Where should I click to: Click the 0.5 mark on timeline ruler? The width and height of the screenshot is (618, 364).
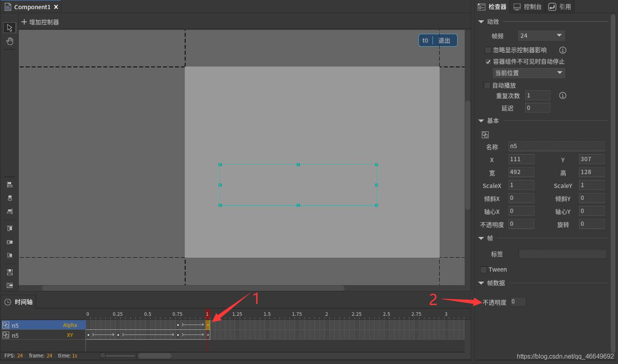click(x=148, y=314)
